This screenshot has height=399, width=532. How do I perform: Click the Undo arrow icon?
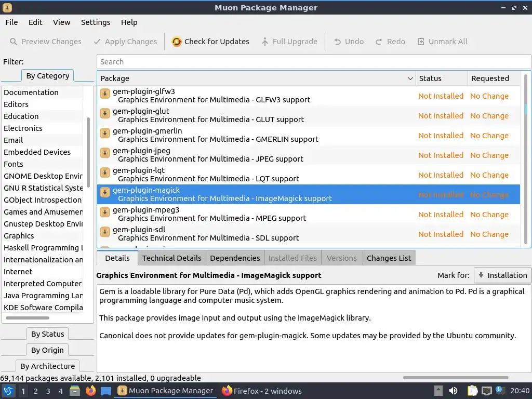point(337,42)
